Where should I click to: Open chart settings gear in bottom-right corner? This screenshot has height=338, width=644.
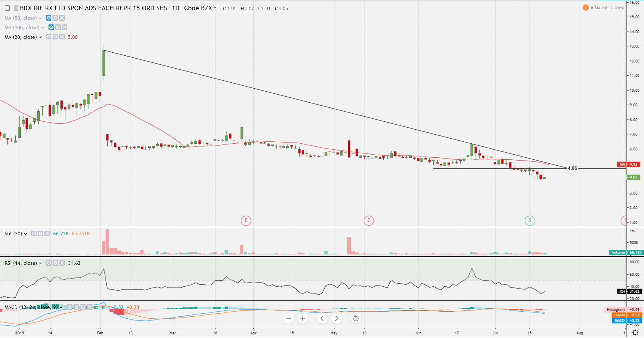(x=635, y=333)
